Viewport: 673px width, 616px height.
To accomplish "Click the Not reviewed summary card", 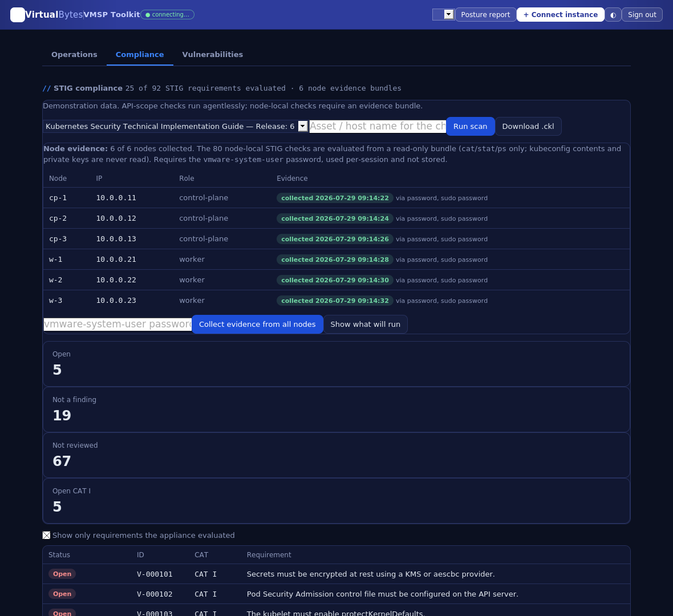I will 336,455.
